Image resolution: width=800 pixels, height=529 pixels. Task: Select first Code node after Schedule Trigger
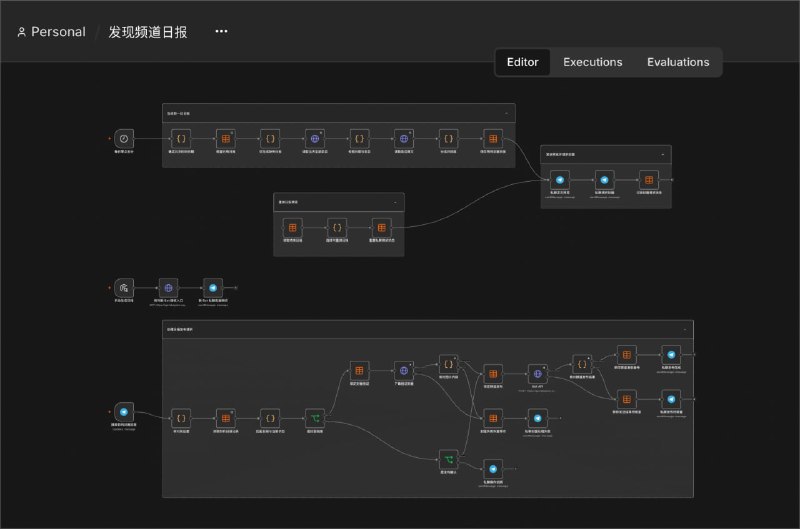point(181,139)
